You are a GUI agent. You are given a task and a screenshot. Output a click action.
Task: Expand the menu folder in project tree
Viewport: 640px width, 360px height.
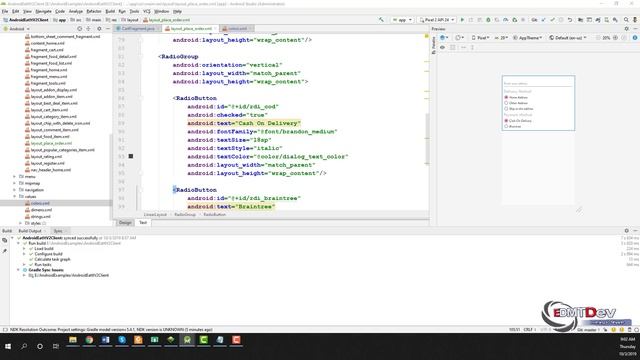(15, 177)
